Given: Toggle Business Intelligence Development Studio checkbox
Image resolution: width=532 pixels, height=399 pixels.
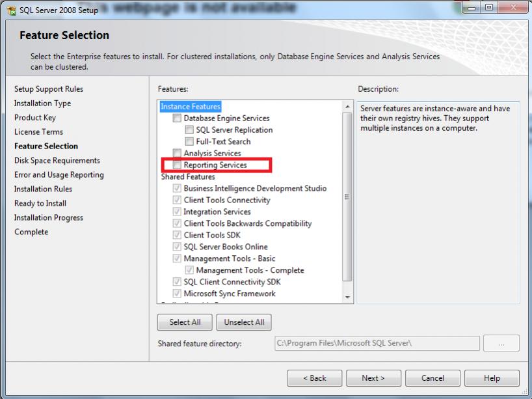Looking at the screenshot, I should coord(177,188).
